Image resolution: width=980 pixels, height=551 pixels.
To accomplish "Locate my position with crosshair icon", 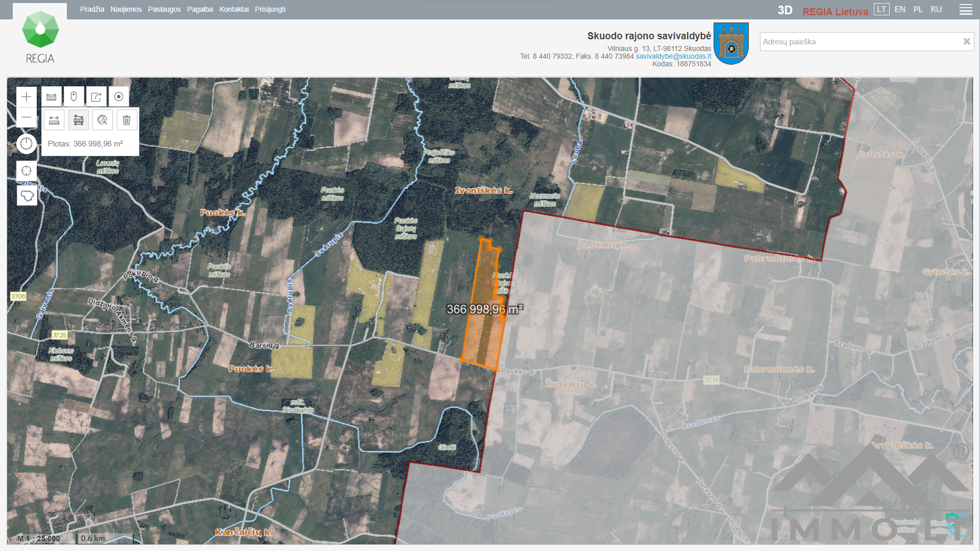I will click(x=27, y=171).
